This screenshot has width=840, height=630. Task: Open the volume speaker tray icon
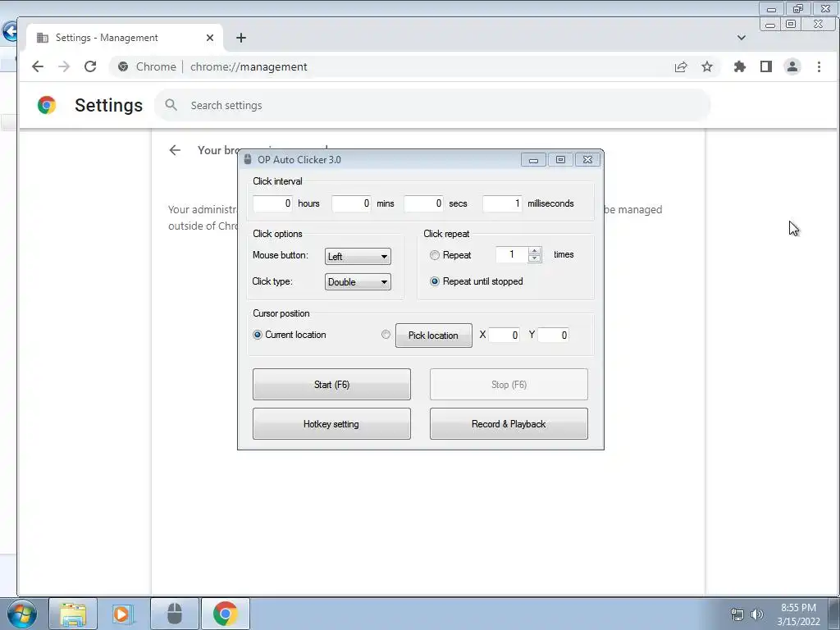757,614
